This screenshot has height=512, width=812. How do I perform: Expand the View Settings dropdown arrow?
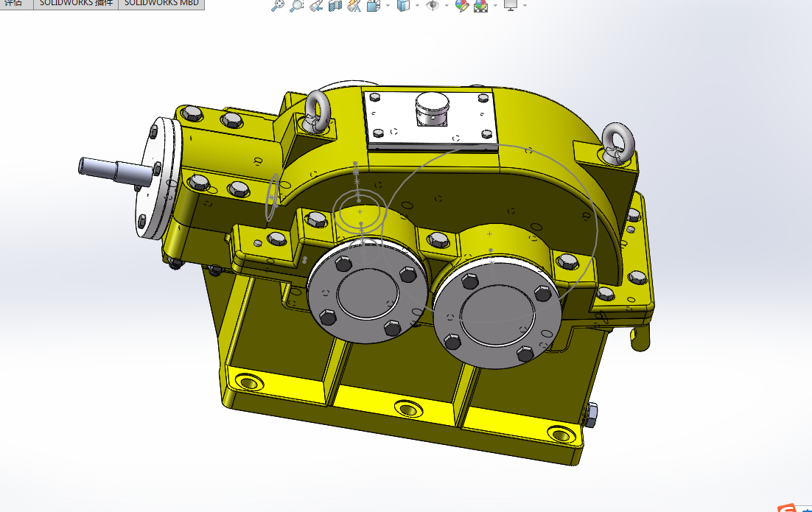click(x=525, y=5)
